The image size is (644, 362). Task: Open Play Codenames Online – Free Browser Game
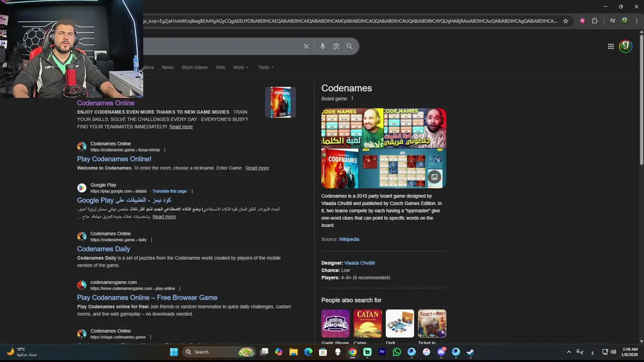pyautogui.click(x=147, y=298)
